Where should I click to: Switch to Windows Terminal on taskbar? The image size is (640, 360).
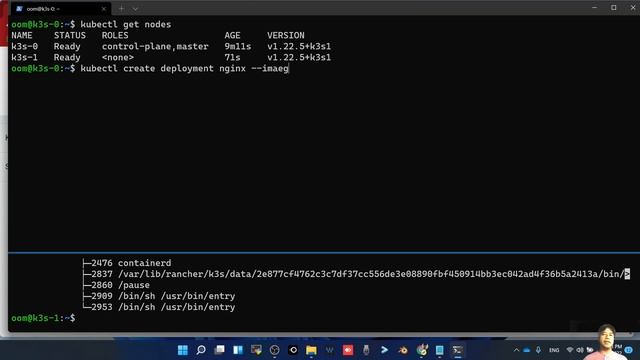[x=458, y=350]
